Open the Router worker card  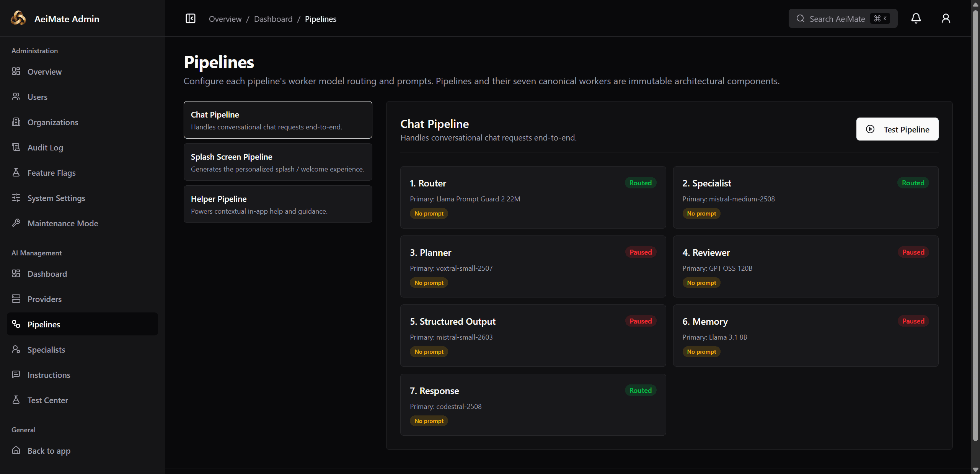pyautogui.click(x=533, y=197)
